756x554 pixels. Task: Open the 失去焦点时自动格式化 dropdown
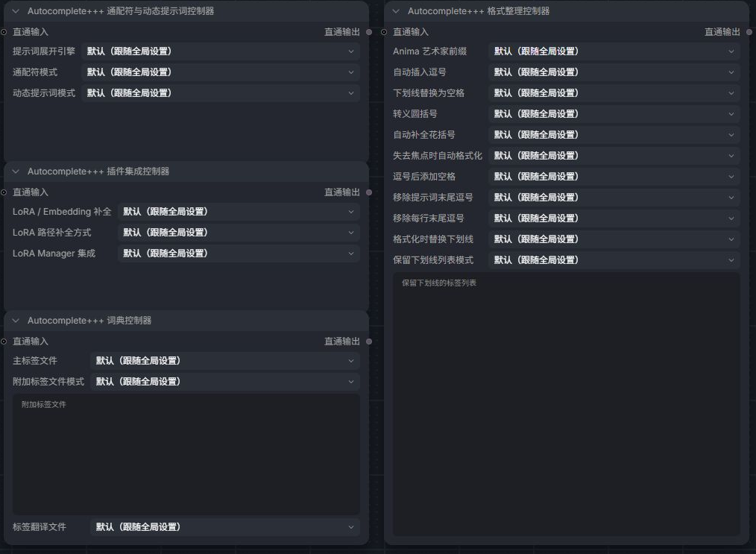pyautogui.click(x=614, y=156)
